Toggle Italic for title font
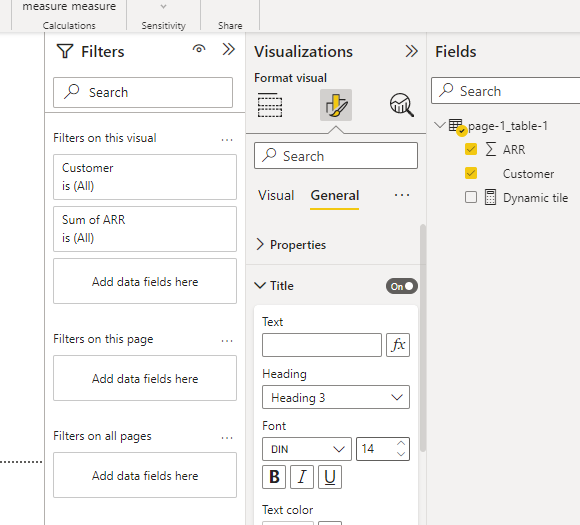The width and height of the screenshot is (580, 525). pyautogui.click(x=302, y=477)
